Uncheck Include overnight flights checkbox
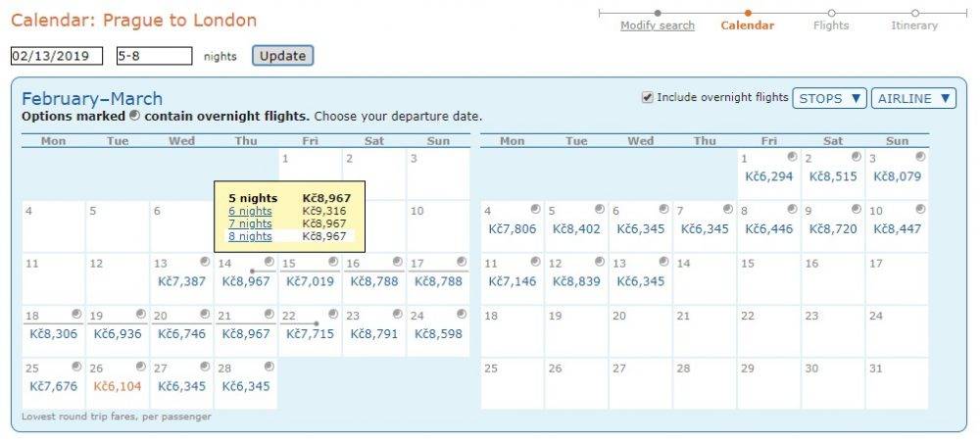 tap(647, 97)
